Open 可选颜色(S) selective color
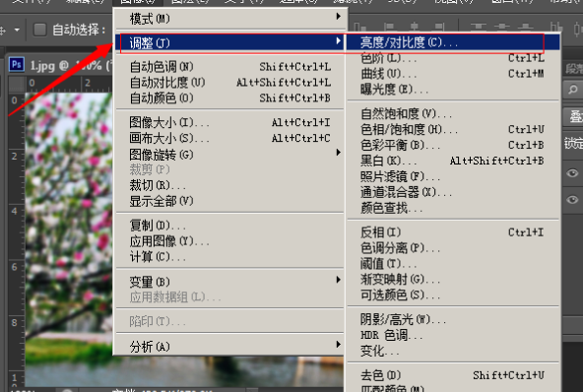The height and width of the screenshot is (392, 583). tap(453, 295)
